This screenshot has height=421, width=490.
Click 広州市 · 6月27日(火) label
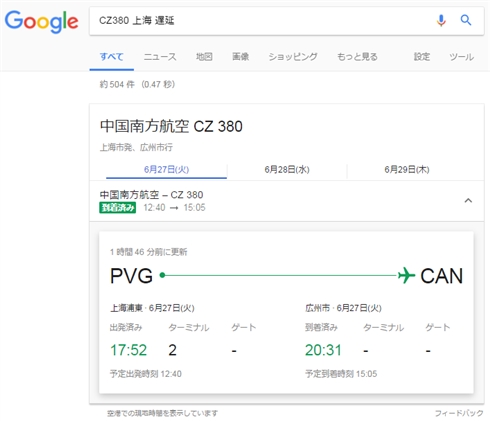[x=343, y=308]
